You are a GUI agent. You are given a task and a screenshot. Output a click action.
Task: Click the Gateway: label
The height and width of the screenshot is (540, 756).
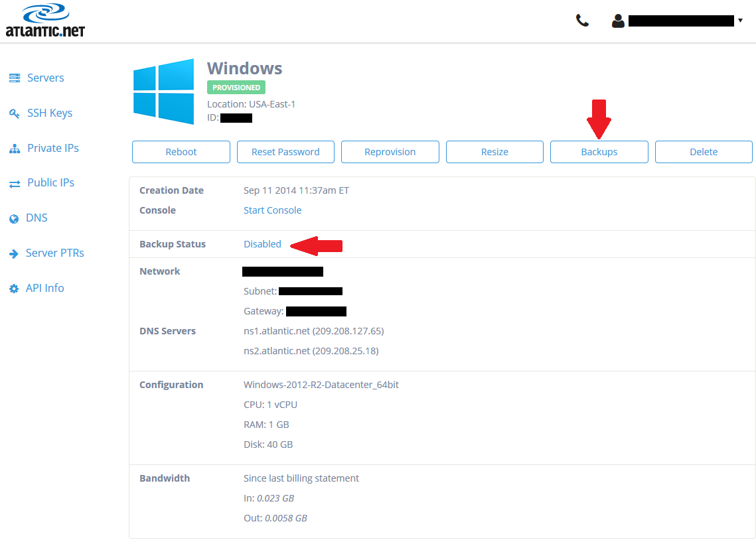coord(264,311)
